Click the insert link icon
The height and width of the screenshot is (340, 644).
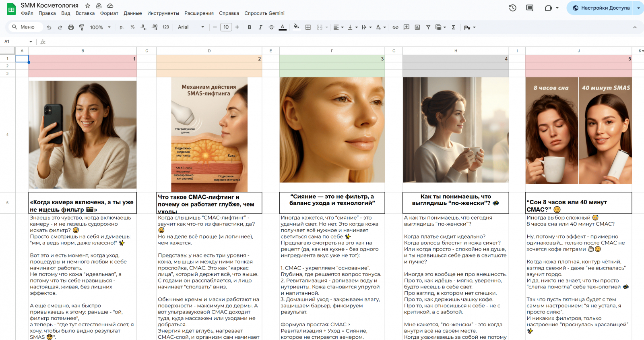(x=396, y=27)
